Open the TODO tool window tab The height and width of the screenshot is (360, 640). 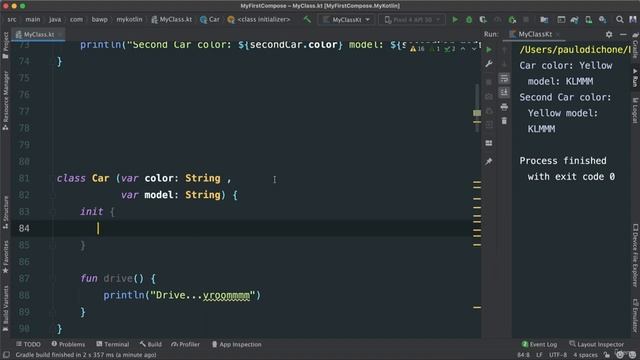[x=28, y=344]
